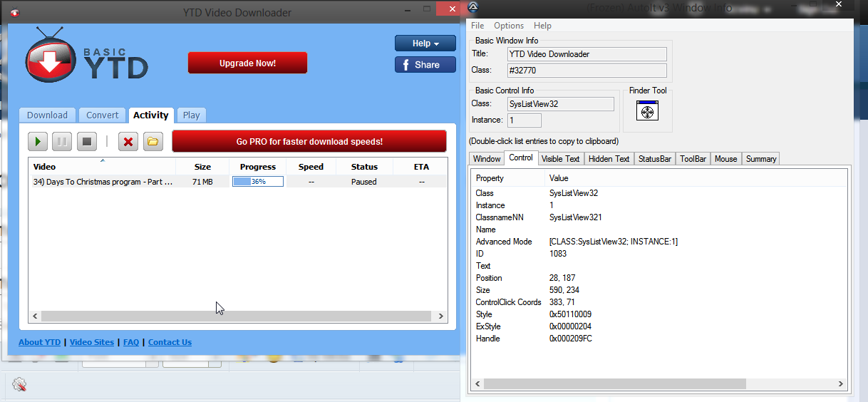Click the Value column header
Screen dimensions: 868x402
click(x=696, y=178)
